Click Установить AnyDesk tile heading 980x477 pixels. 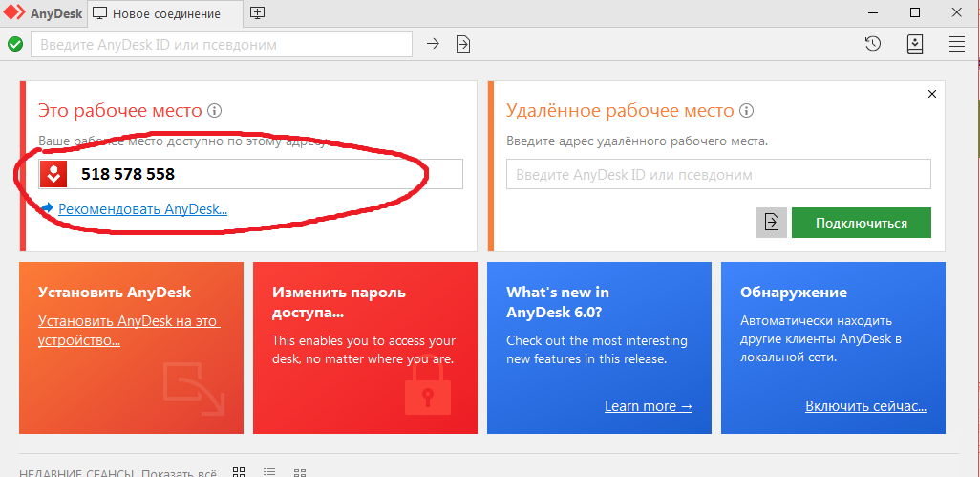click(115, 292)
